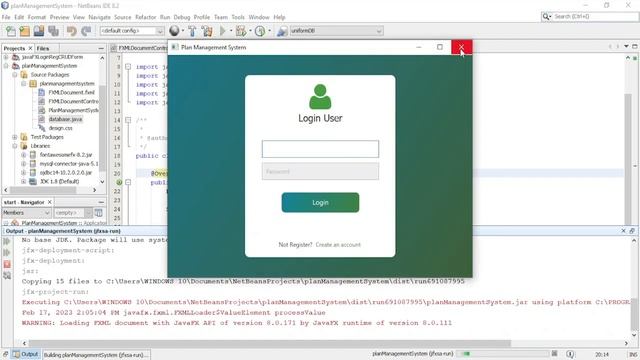The height and width of the screenshot is (360, 640).
Task: Click the username input field
Action: tap(320, 149)
